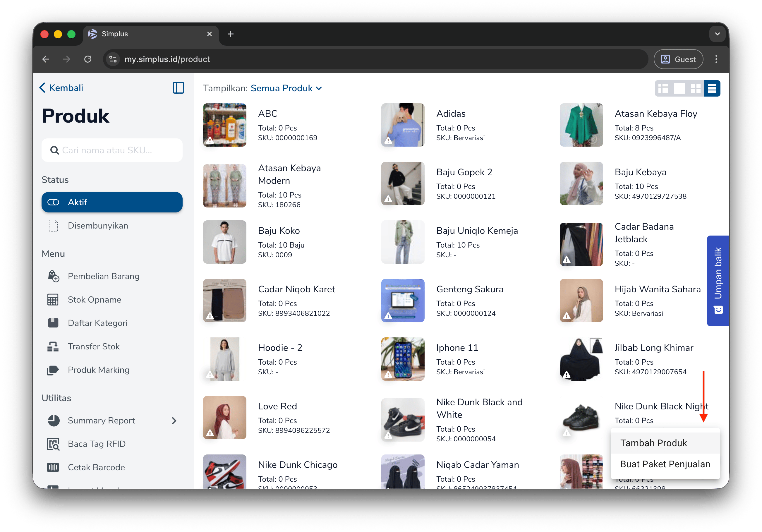Open Niqab Cadar Yaman product

[x=403, y=472]
